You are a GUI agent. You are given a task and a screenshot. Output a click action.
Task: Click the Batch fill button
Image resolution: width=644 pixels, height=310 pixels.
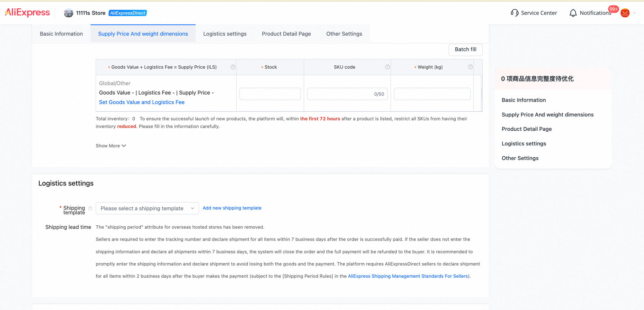pos(466,50)
